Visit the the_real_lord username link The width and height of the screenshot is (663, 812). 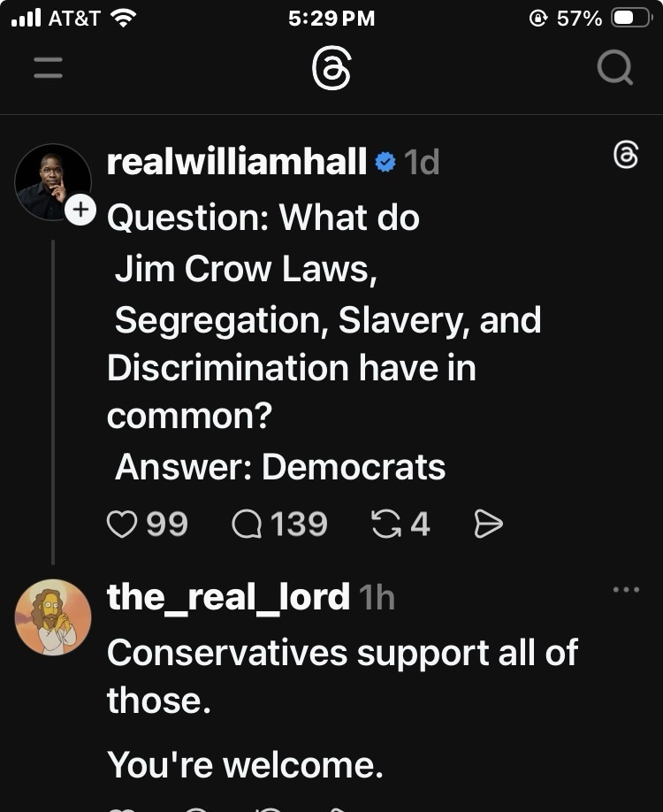pos(228,597)
